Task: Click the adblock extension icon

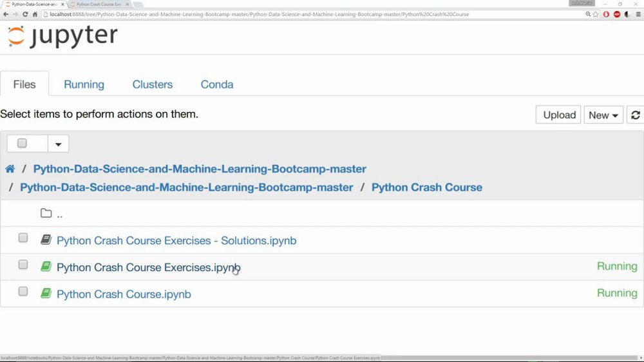Action: [617, 14]
